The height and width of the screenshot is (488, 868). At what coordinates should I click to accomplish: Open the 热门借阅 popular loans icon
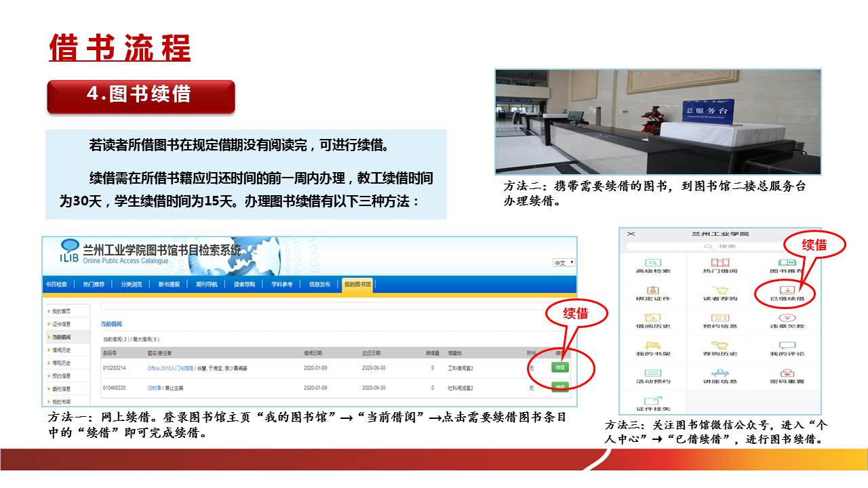(719, 263)
